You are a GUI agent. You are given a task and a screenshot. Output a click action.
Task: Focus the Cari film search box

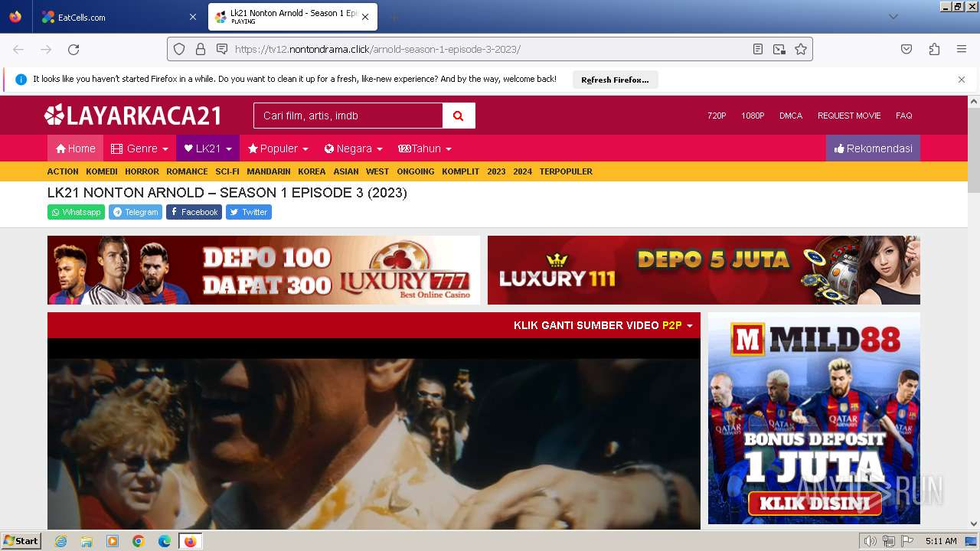tap(348, 116)
